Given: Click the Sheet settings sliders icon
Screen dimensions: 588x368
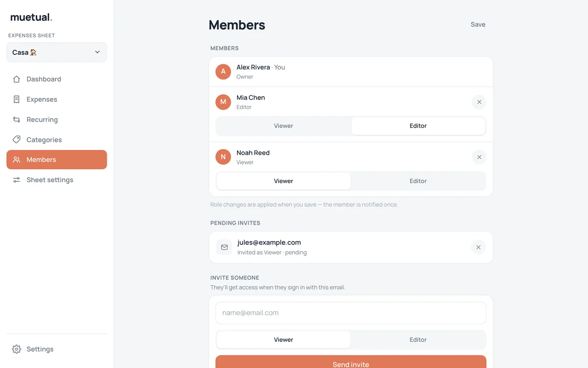Looking at the screenshot, I should 17,180.
